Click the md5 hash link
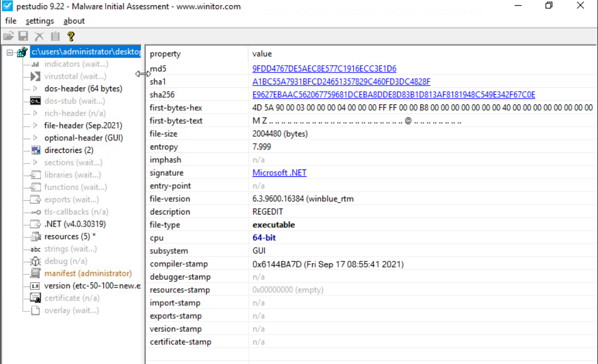598x364 pixels. 324,69
